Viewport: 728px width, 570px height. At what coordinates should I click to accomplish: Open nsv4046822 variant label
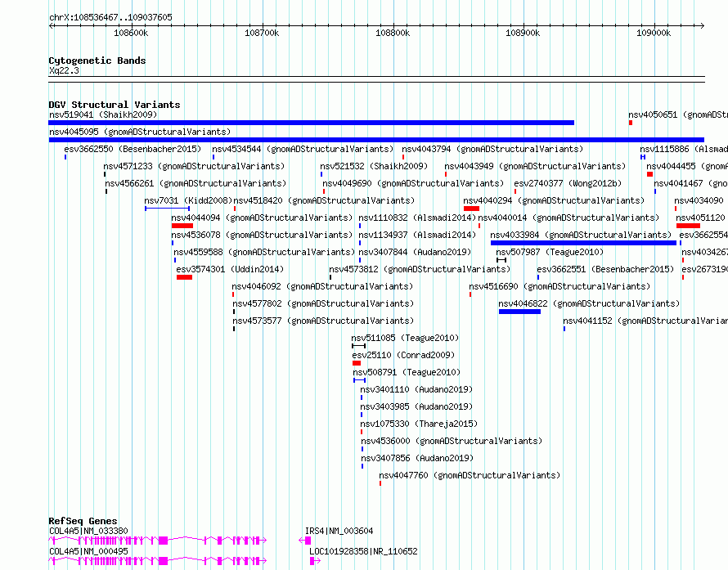(589, 303)
